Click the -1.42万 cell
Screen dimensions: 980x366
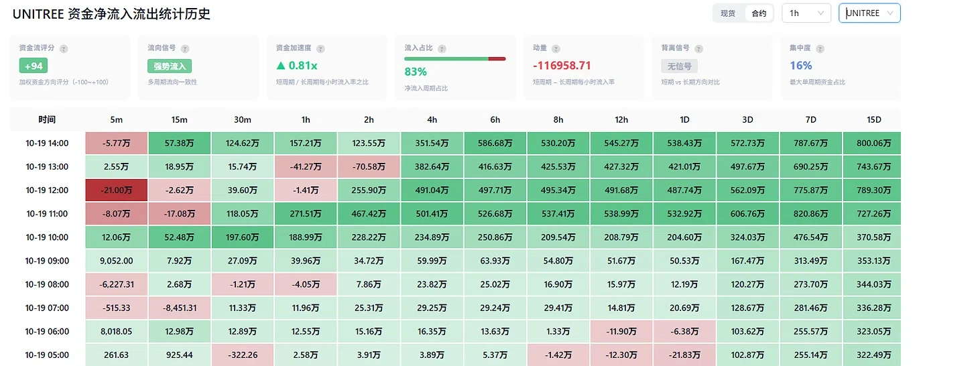click(x=558, y=355)
